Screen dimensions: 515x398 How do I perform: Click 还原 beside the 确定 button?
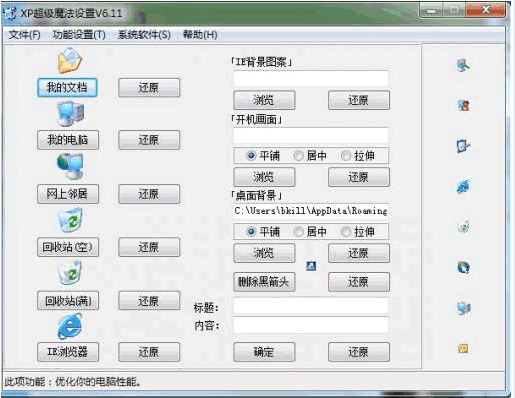pyautogui.click(x=359, y=352)
